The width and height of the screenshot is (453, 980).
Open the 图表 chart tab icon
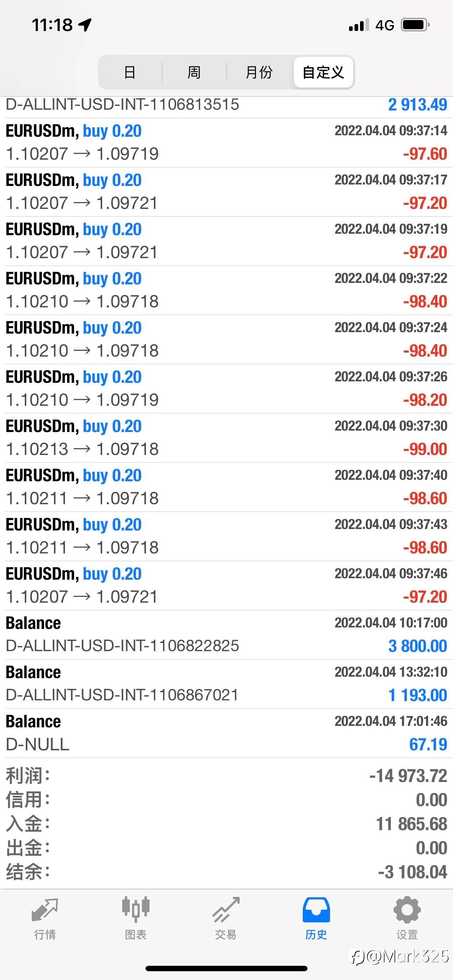(136, 910)
